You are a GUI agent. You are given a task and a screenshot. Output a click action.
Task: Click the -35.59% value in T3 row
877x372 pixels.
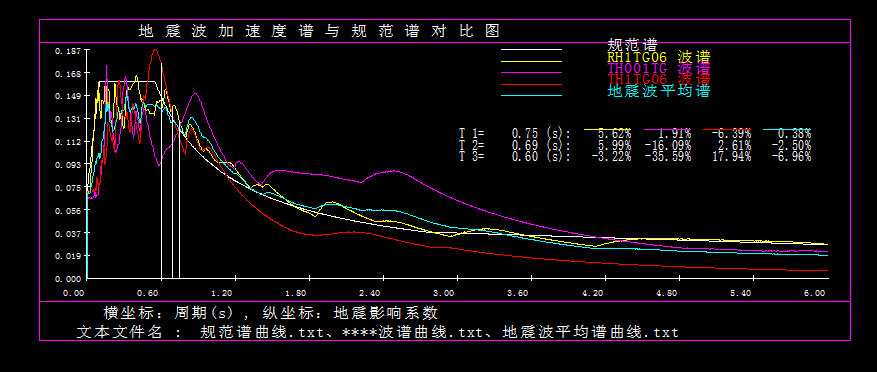coord(668,157)
